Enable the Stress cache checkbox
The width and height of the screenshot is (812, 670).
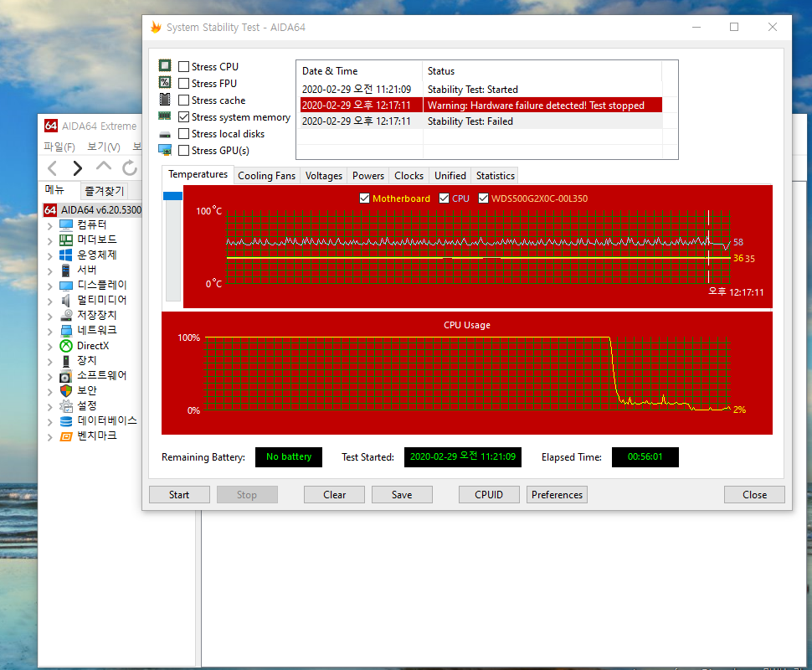[183, 100]
